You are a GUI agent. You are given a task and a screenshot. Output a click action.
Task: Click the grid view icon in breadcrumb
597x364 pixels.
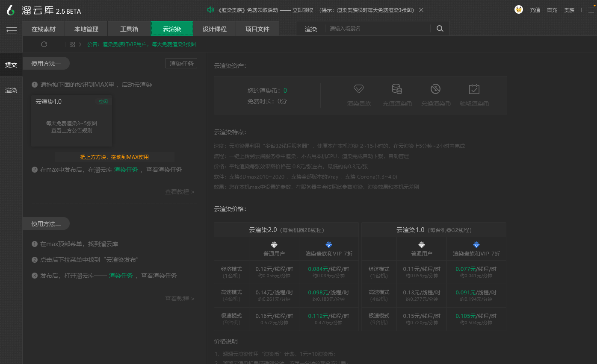72,44
